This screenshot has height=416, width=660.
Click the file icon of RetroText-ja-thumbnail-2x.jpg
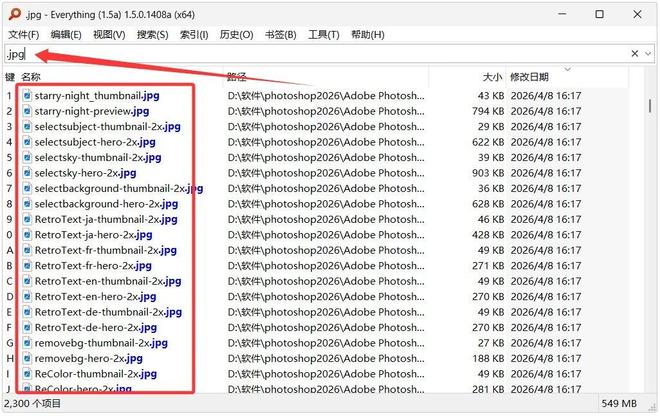click(27, 219)
